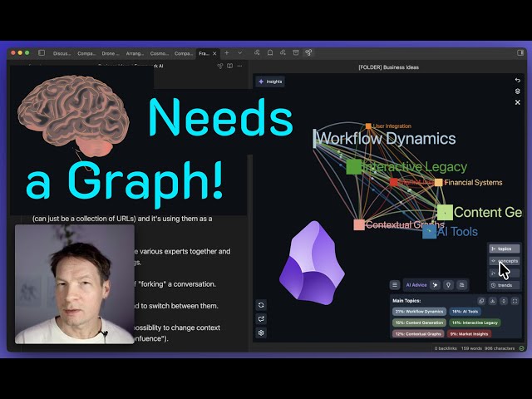
Task: Click the Financial Systems node
Action: (439, 183)
